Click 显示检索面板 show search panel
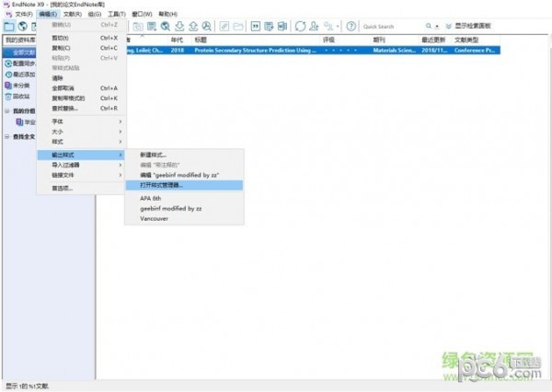Image resolution: width=552 pixels, height=392 pixels. 468,26
